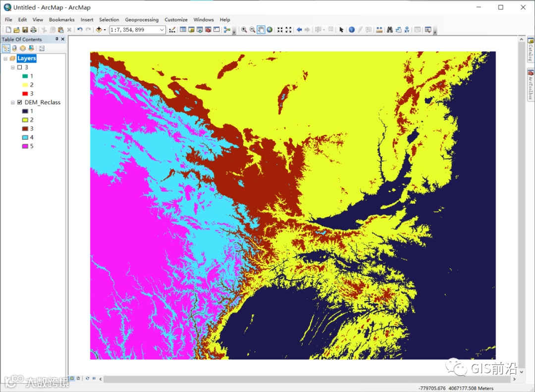Collapse the DEM_Reclass legend
This screenshot has width=535, height=392.
[12, 102]
